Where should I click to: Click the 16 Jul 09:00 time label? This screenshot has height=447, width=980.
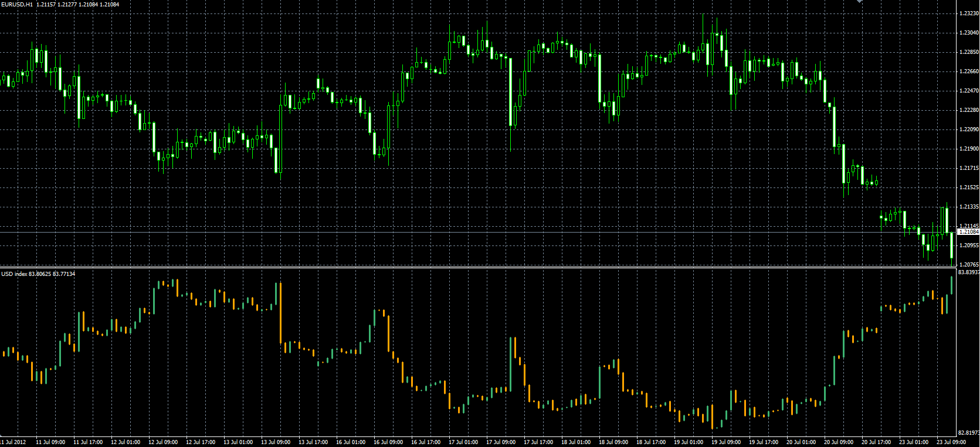pyautogui.click(x=388, y=442)
